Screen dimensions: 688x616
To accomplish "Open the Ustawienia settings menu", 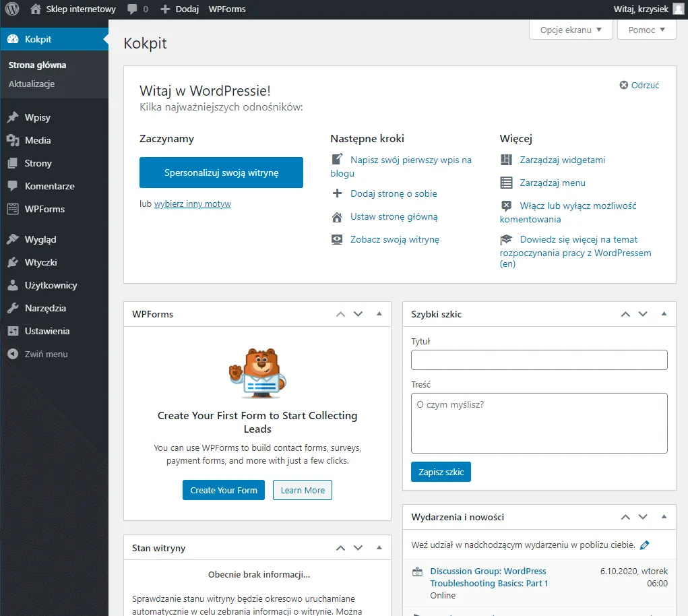I will (x=54, y=331).
